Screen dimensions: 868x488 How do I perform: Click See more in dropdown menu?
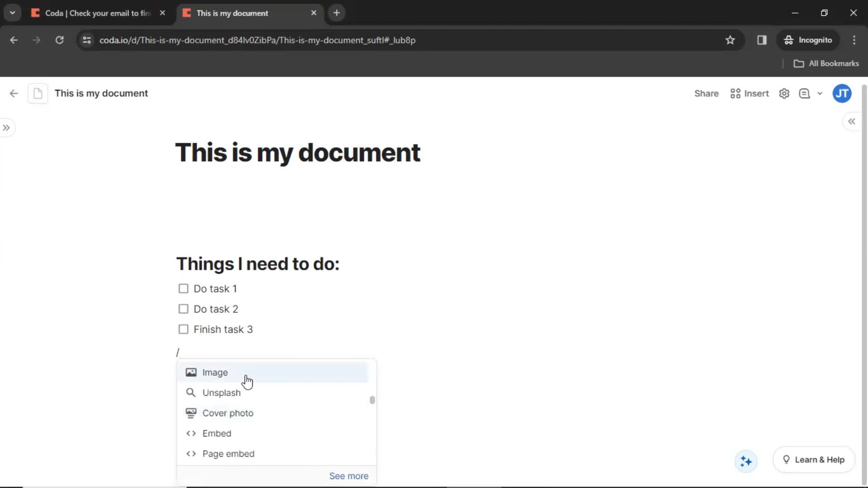tap(349, 475)
